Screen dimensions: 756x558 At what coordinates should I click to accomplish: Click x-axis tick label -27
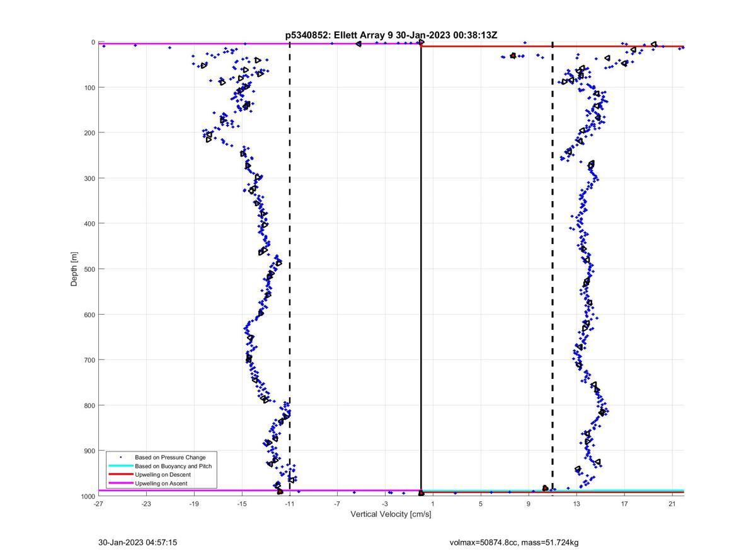[x=98, y=504]
